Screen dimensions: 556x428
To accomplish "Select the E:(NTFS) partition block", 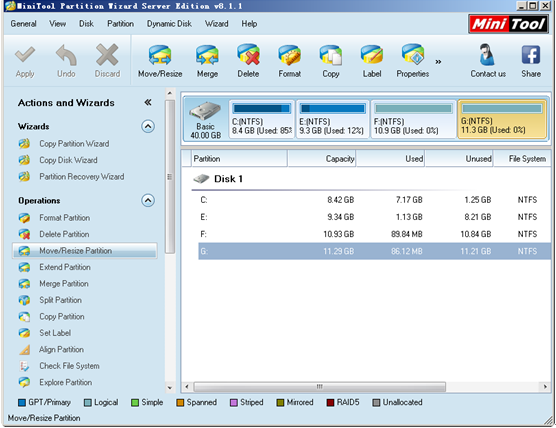I will pos(332,119).
